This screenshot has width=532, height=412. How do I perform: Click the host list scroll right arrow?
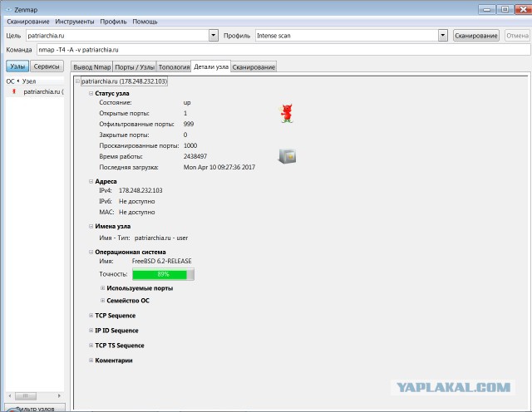tap(59, 395)
